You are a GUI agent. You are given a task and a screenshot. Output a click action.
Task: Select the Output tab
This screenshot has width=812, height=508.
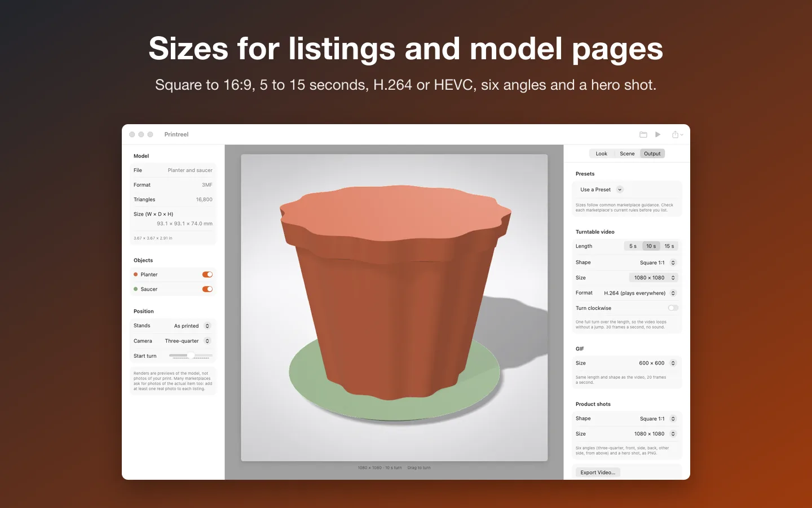[652, 154]
